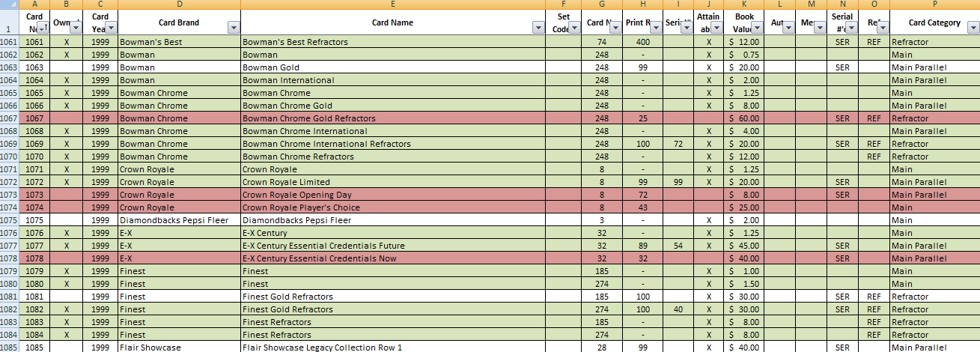Screen dimensions: 980x352
Task: Click 'E-X Century' in Card Name column
Action: [x=393, y=233]
